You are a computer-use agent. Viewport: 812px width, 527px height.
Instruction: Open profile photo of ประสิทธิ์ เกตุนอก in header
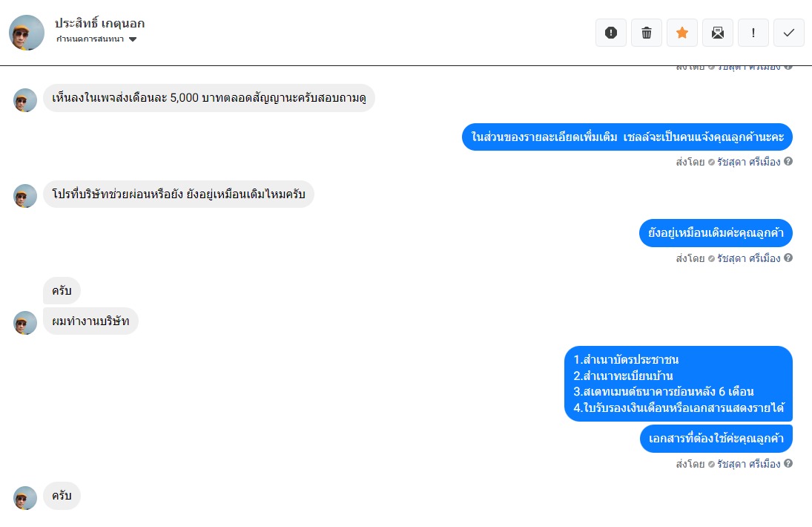[x=27, y=32]
